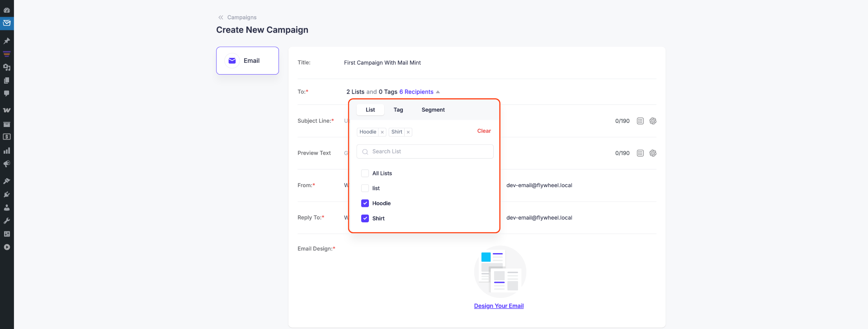Viewport: 868px width, 329px height.
Task: Open Settings sliders icon in sidebar
Action: (x=7, y=234)
